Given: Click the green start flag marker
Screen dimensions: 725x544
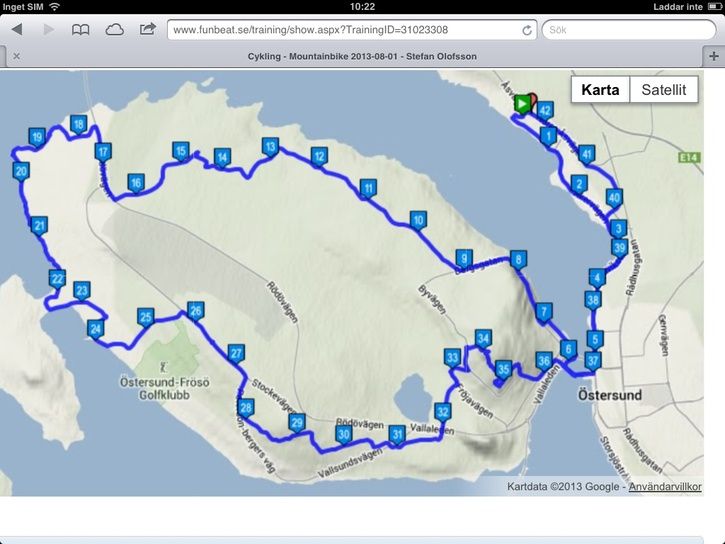Looking at the screenshot, I should (522, 104).
